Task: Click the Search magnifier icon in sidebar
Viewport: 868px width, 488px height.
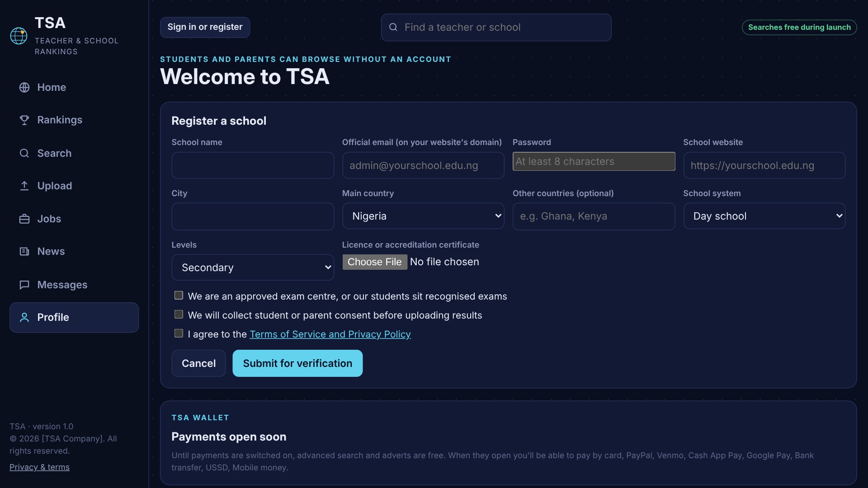Action: tap(24, 153)
